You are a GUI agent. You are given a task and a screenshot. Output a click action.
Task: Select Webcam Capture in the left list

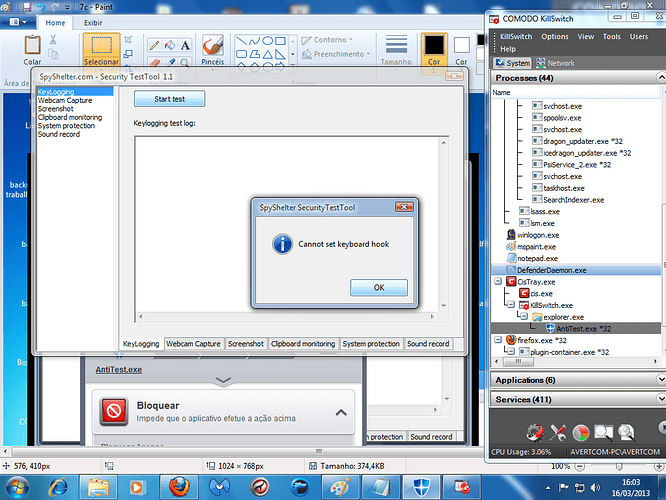(x=65, y=100)
